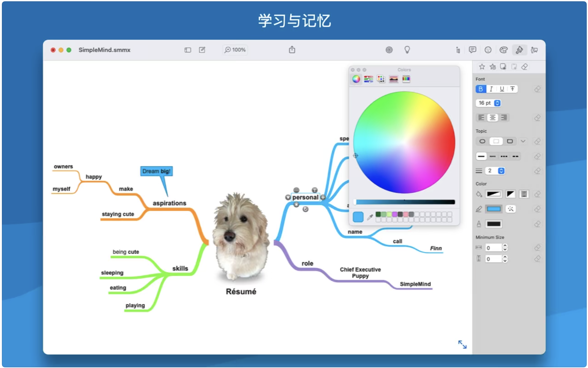Open the notes panel icon in the toolbar
Image resolution: width=588 pixels, height=368 pixels.
tap(472, 50)
